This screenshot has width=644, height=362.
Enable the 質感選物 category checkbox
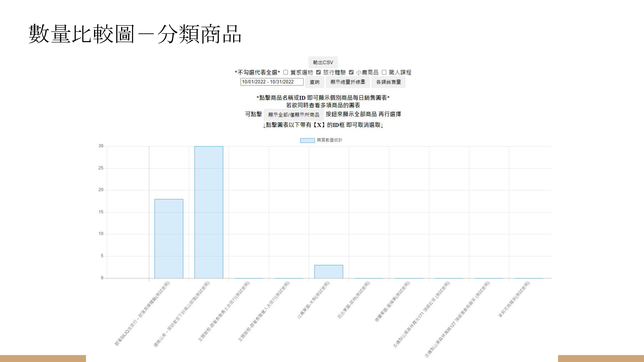coord(285,73)
